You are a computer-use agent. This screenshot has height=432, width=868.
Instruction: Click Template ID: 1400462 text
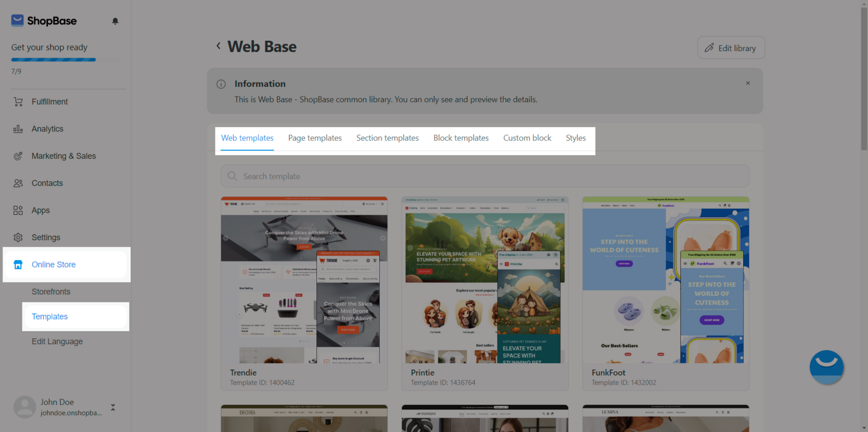pos(262,383)
